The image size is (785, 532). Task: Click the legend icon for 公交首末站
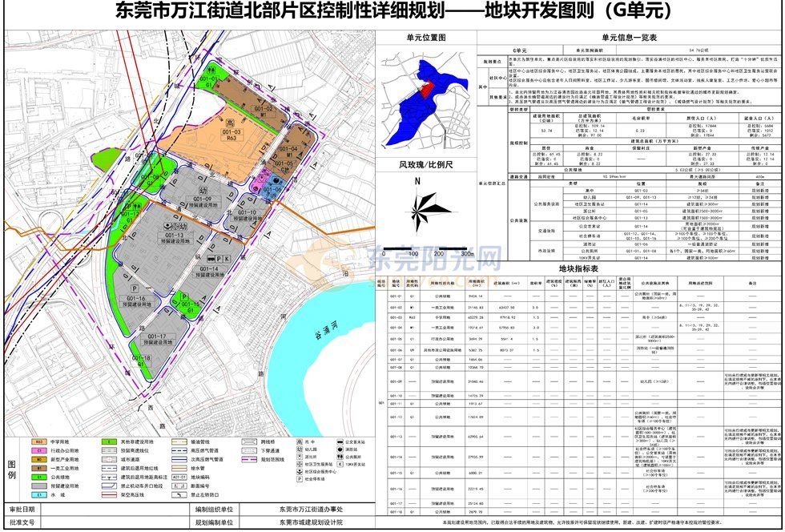[x=340, y=441]
